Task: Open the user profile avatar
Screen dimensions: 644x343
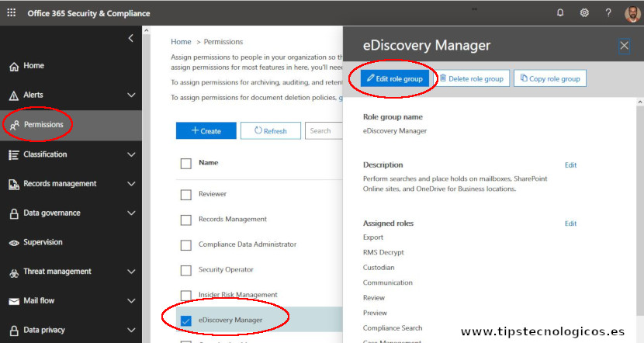Action: click(x=632, y=13)
